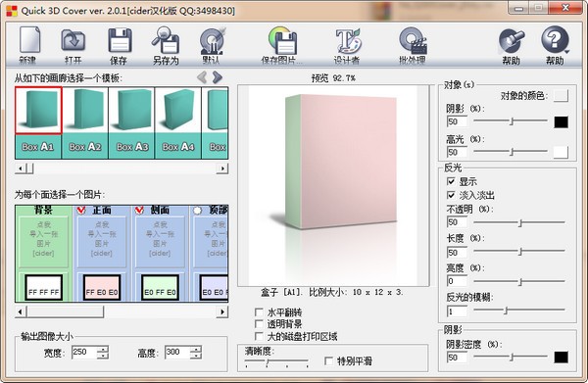This screenshot has height=383, width=588.
Task: Uncheck 淡入淡出 fade checkbox
Action: coord(451,195)
